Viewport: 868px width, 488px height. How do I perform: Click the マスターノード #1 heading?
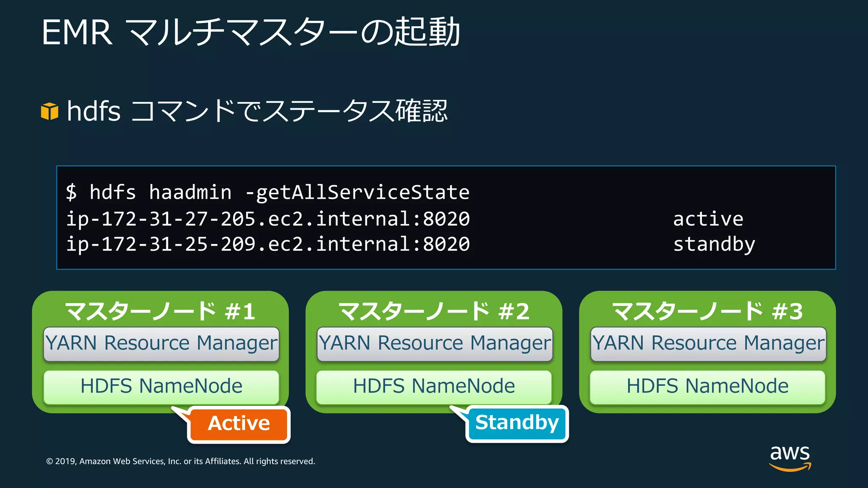click(160, 311)
